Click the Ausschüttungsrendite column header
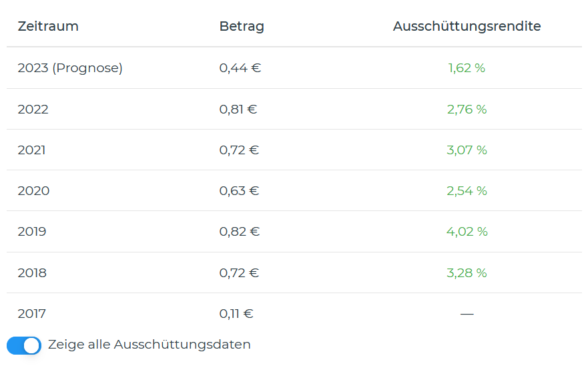 click(x=467, y=27)
